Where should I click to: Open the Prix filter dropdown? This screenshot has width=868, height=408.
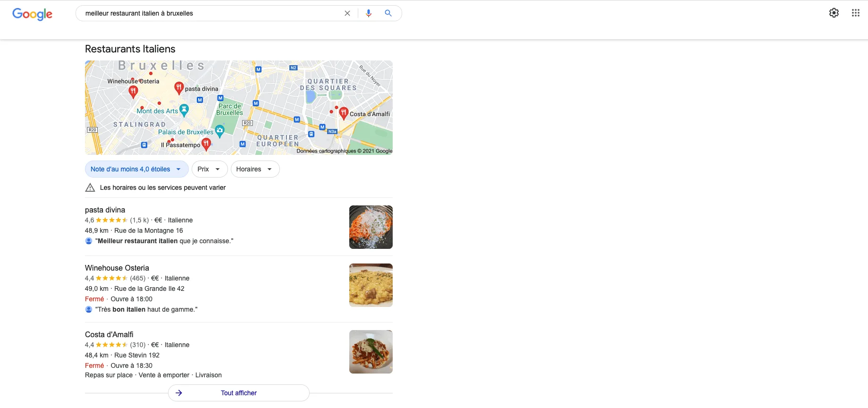click(210, 169)
